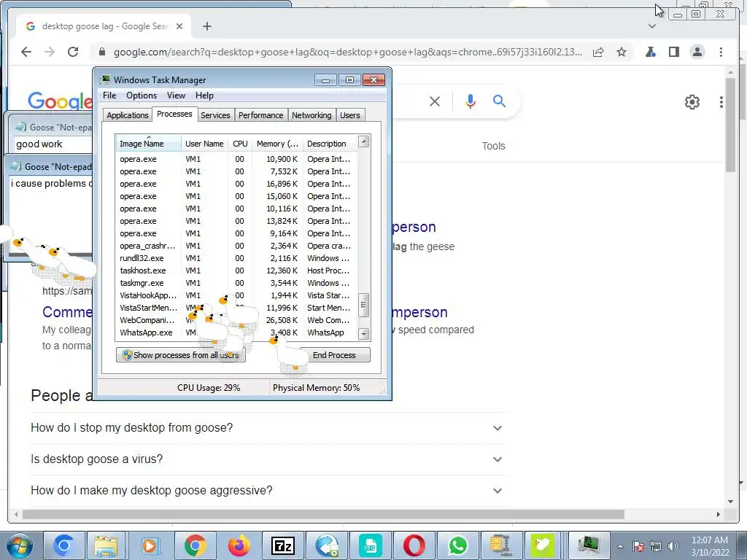The height and width of the screenshot is (560, 747).
Task: Open Chrome from the taskbar
Action: click(x=195, y=545)
